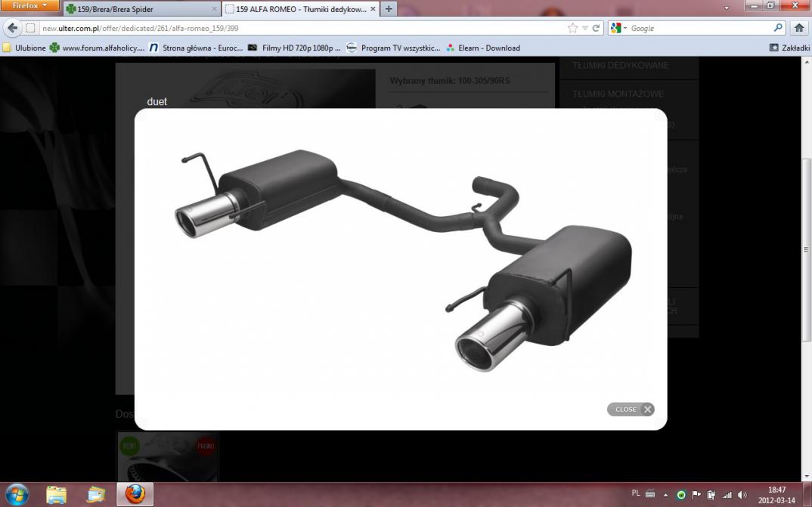Open the on-screen keyboard tray icon

(x=650, y=493)
